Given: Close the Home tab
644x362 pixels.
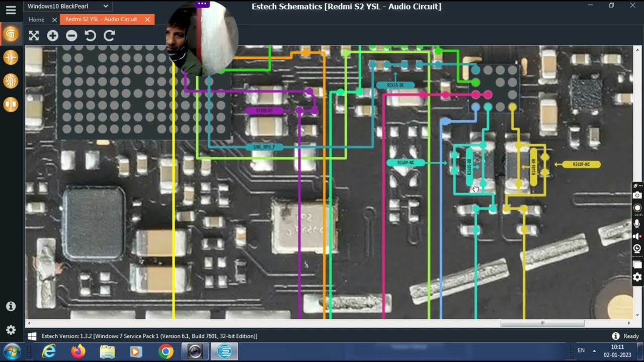Looking at the screenshot, I should [54, 20].
